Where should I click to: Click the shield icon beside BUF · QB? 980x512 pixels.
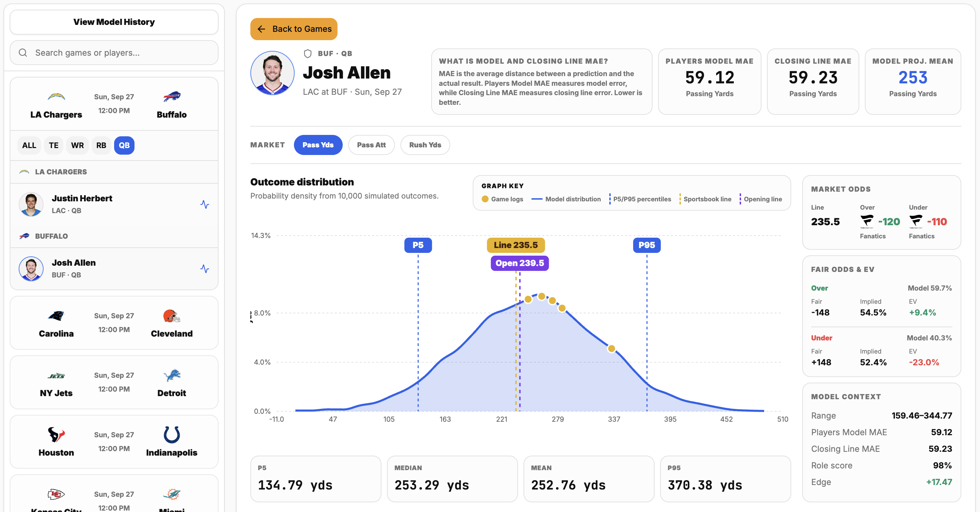tap(308, 54)
